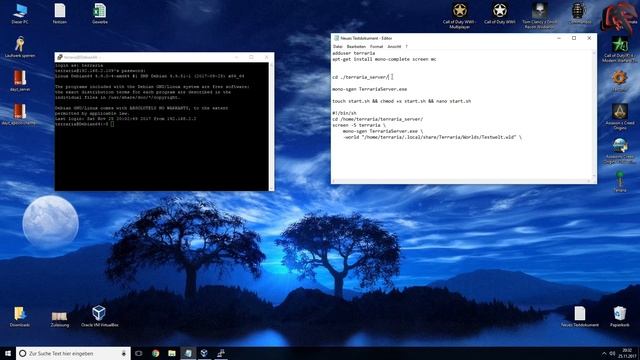Viewport: 640px width, 360px height.
Task: Select the Downloads folder desktop icon
Action: [x=20, y=317]
